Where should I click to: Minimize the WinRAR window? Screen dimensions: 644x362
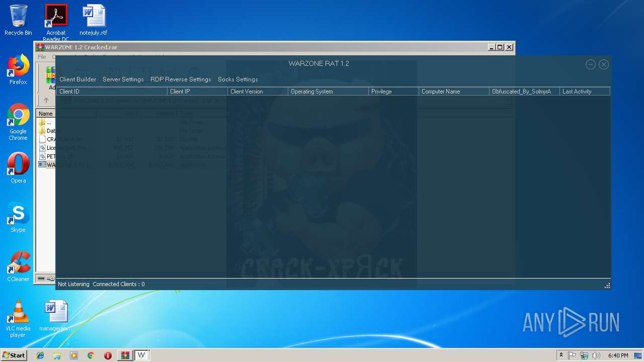tap(491, 47)
